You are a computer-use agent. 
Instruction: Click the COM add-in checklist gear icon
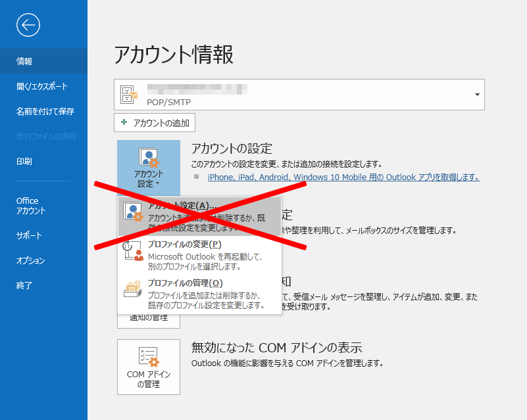[149, 356]
